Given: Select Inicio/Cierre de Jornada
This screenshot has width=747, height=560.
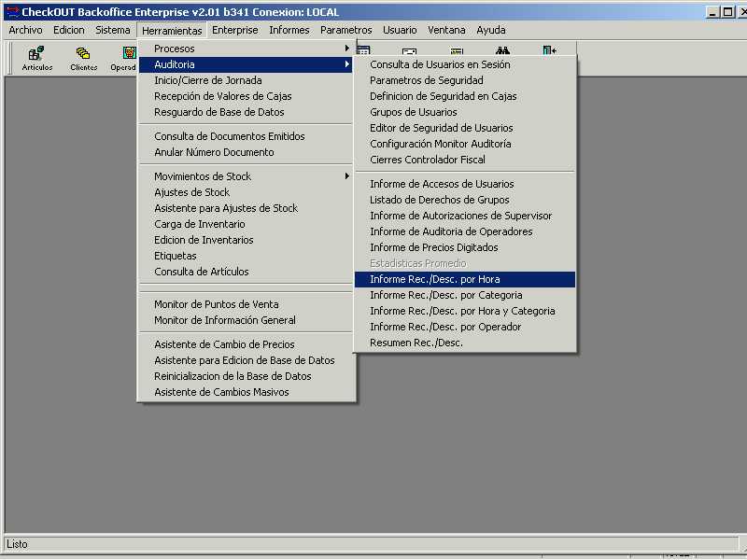Looking at the screenshot, I should tap(246, 80).
